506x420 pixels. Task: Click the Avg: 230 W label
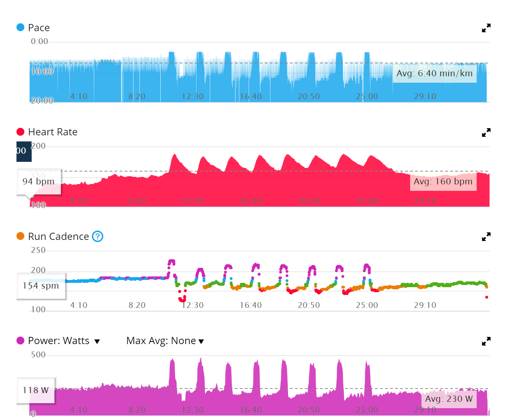pyautogui.click(x=449, y=399)
